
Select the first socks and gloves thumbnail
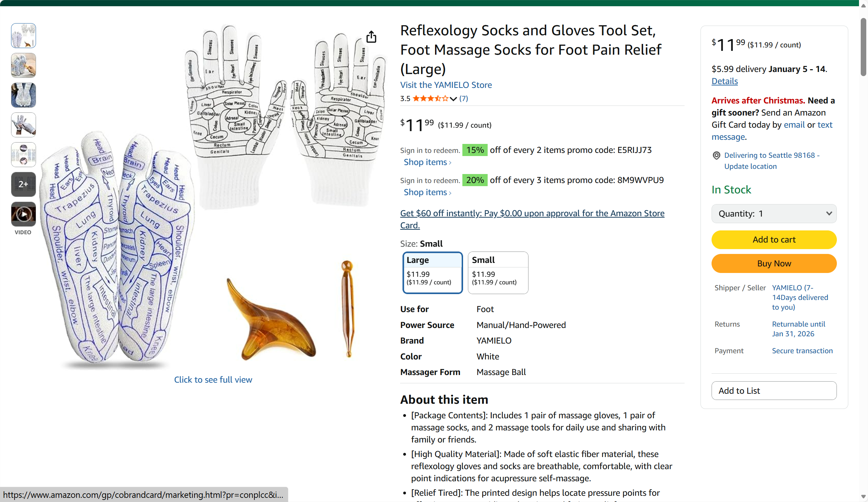pyautogui.click(x=23, y=36)
